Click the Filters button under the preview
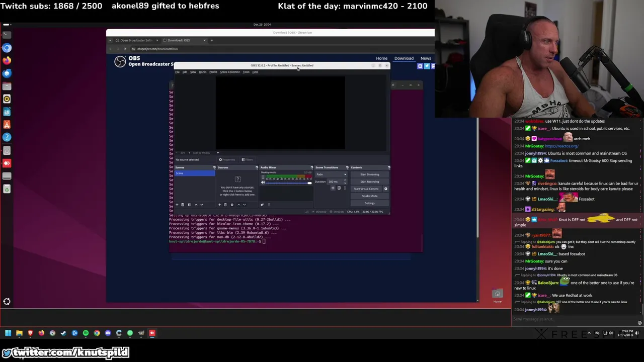 click(247, 160)
